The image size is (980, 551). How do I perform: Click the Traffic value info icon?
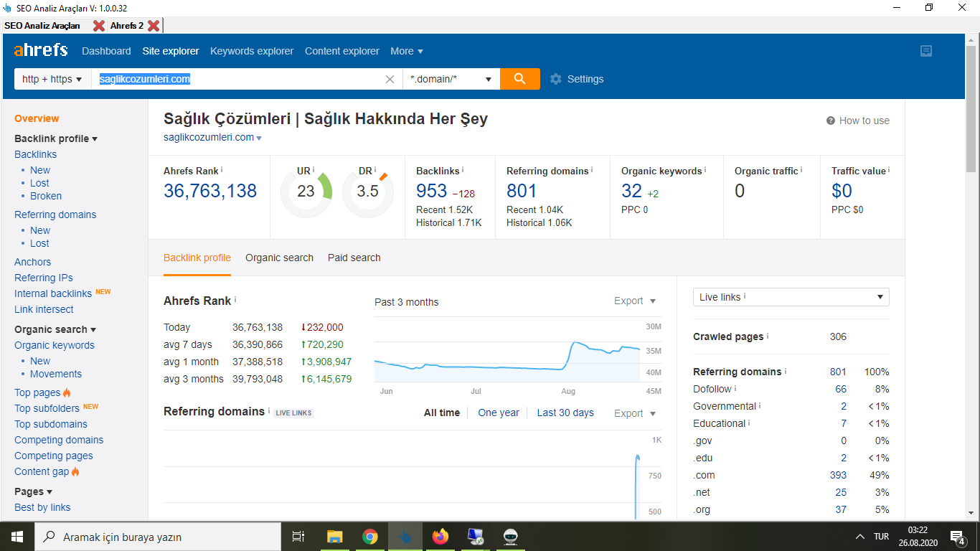[889, 170]
